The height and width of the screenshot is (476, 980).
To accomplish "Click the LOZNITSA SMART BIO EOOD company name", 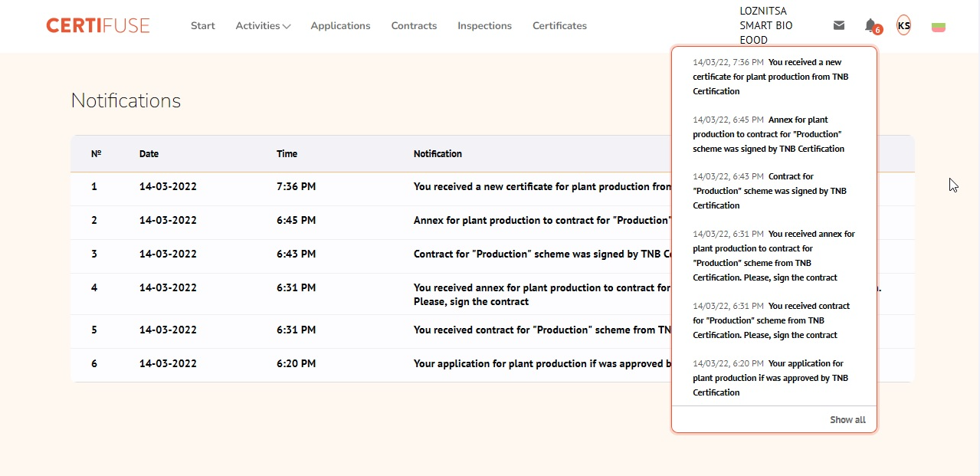I will 766,25.
